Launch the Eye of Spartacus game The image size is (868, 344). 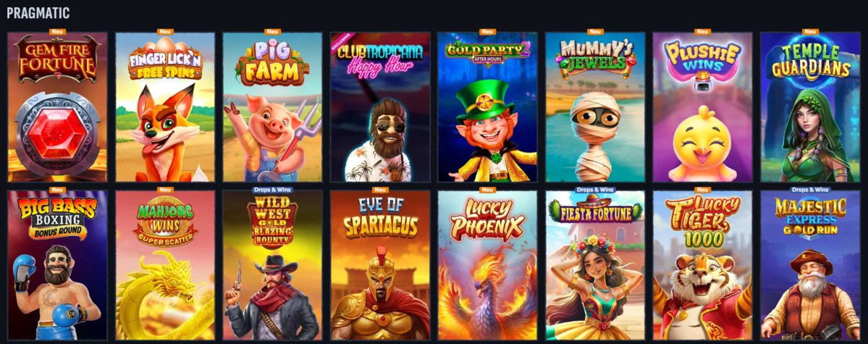coord(380,265)
